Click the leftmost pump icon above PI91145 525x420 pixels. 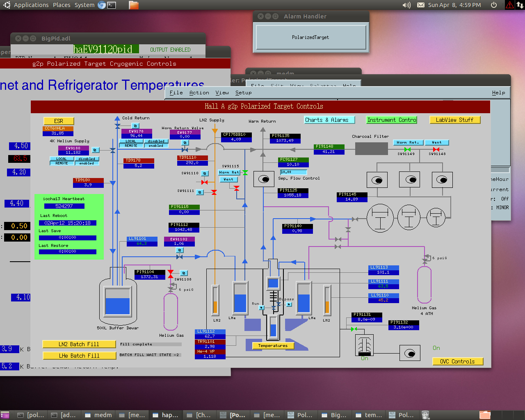tap(377, 180)
